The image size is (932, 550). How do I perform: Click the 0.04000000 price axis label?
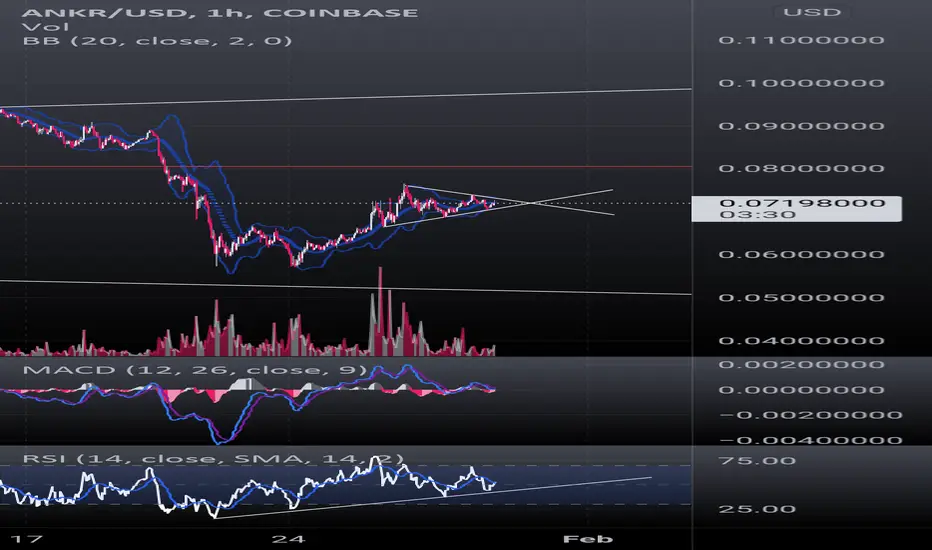click(801, 341)
